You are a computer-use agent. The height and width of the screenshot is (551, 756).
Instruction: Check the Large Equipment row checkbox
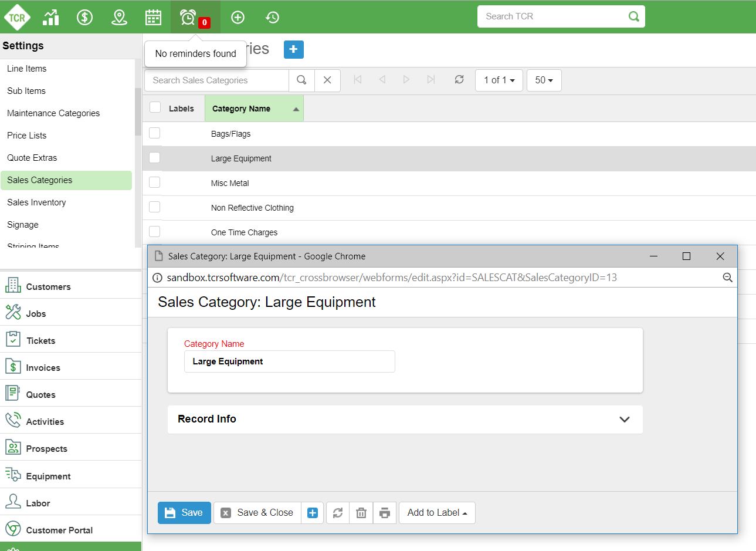point(155,158)
